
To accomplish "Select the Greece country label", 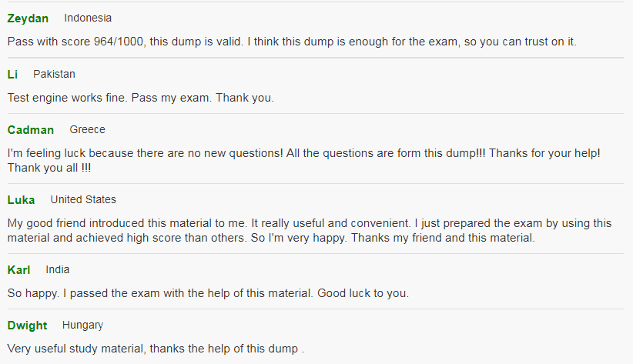I will (87, 129).
